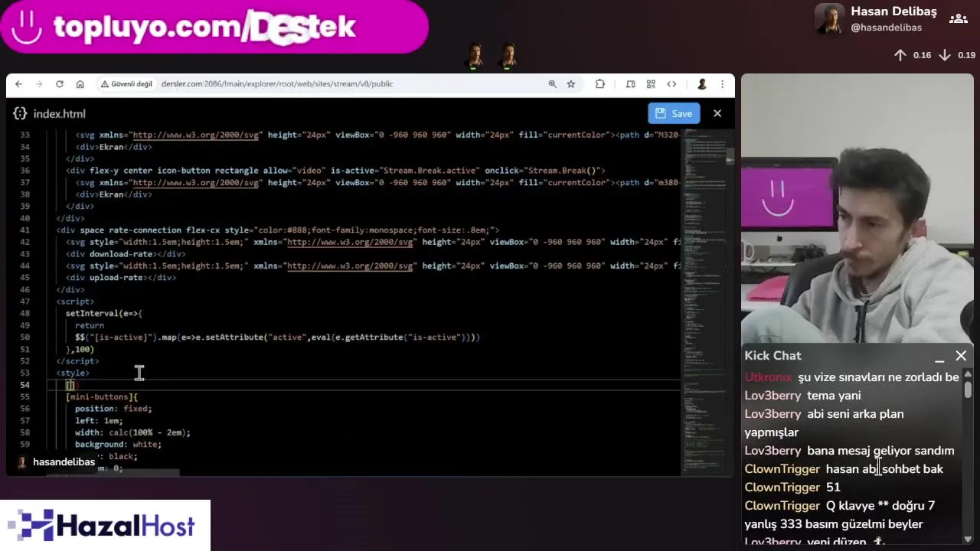The image size is (980, 551).
Task: Click the Hasan Delibaş name
Action: (893, 11)
